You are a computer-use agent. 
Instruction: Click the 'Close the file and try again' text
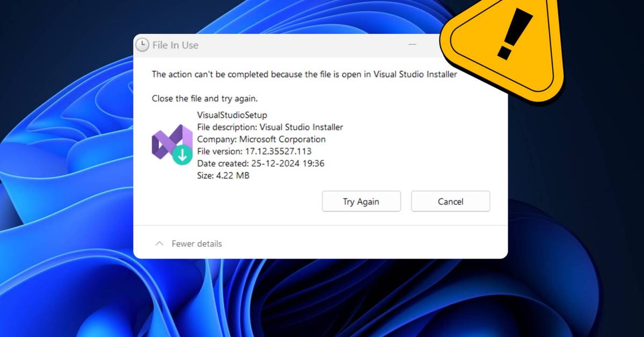(x=205, y=99)
